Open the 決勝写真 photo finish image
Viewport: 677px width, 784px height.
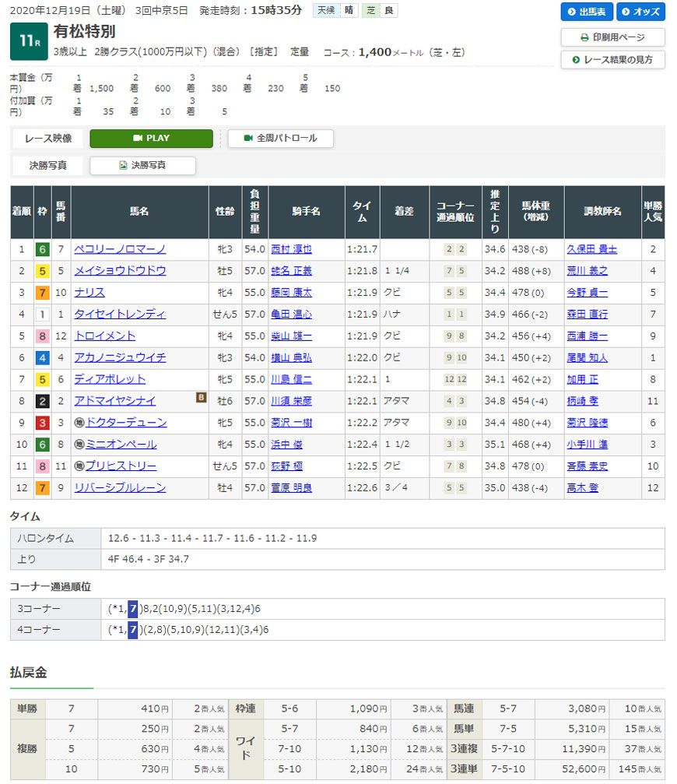point(142,166)
